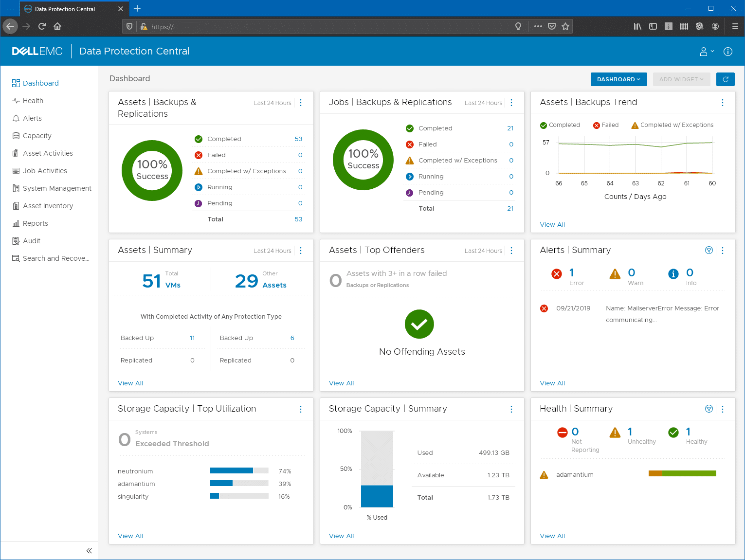The image size is (745, 560).
Task: Open the ADD WIDGET dropdown
Action: [681, 79]
